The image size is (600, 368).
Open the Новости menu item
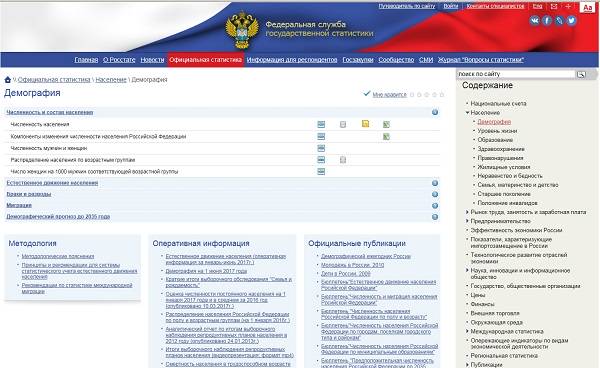click(152, 60)
